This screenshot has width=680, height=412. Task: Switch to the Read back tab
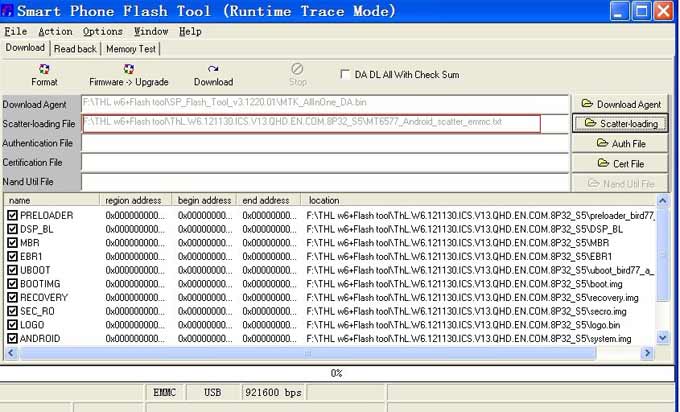coord(75,49)
